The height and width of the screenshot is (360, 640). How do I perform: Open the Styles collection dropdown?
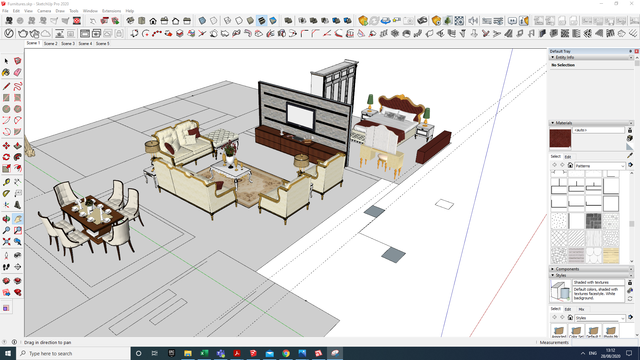[x=600, y=318]
